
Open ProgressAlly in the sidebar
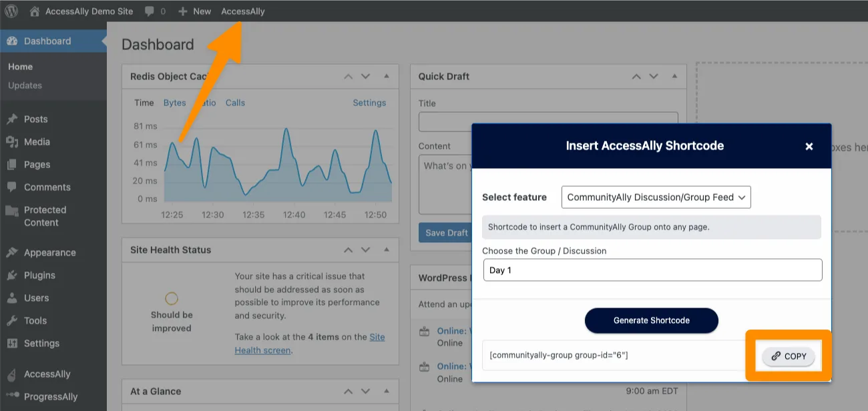click(x=51, y=397)
